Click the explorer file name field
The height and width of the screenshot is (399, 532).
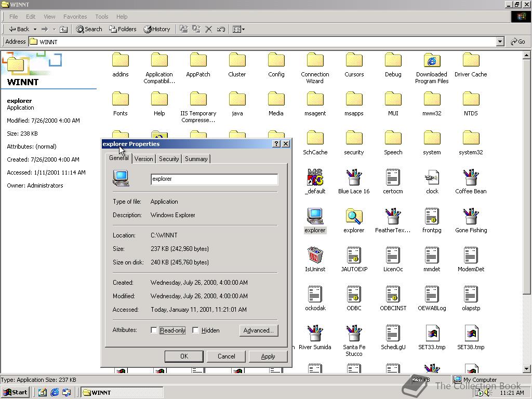tap(214, 179)
